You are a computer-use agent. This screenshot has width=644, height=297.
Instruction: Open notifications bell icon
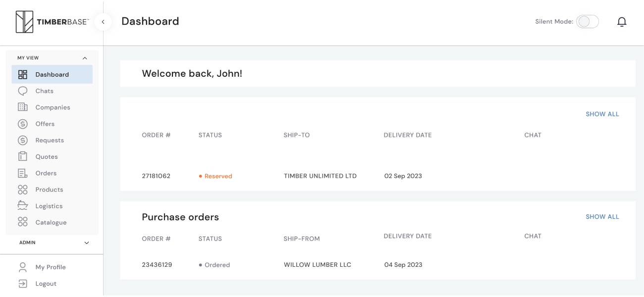pos(622,22)
